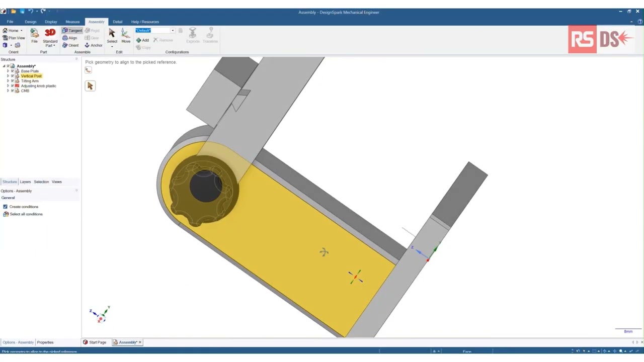Click the box selection icon in status bar
Image resolution: width=644 pixels, height=362 pixels.
click(x=594, y=351)
